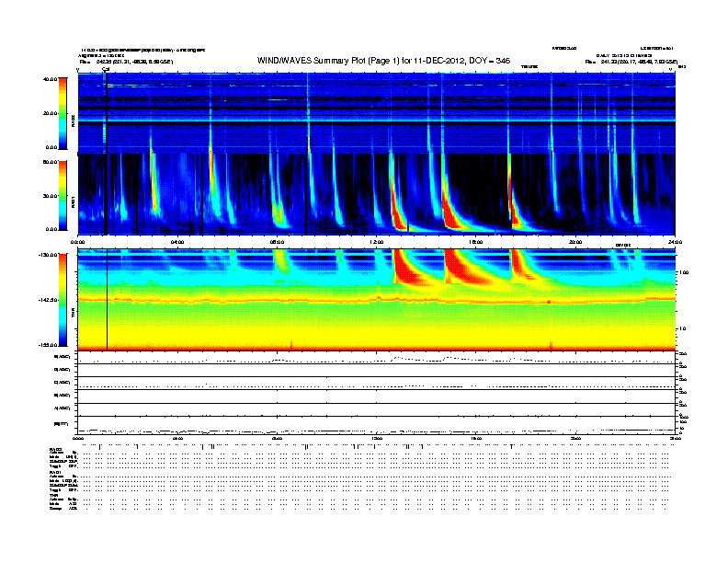Click the WIND/WAVES Summary Plot title
Screen dimensions: 728x563
click(x=383, y=61)
